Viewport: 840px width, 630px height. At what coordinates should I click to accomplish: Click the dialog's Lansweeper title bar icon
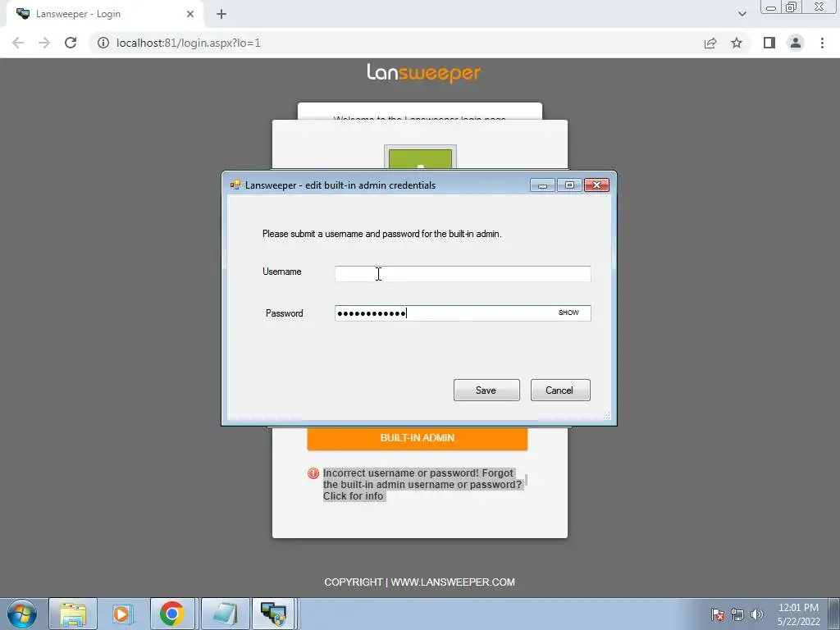[x=235, y=185]
